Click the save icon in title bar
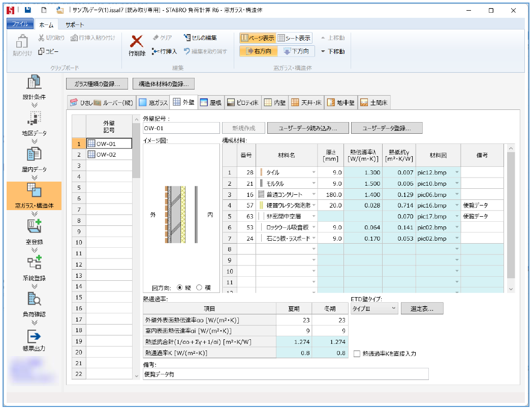Screen dimensions: 532x409 27,10
